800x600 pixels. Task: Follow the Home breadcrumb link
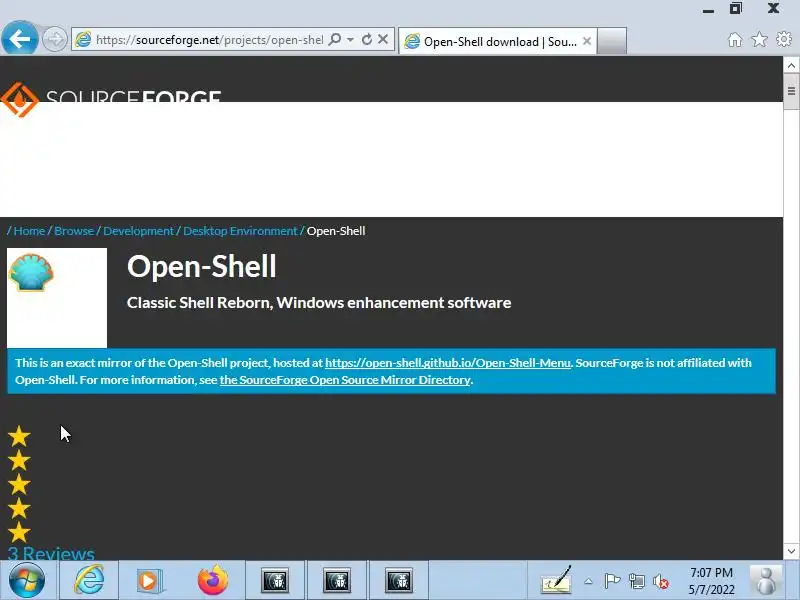[29, 231]
